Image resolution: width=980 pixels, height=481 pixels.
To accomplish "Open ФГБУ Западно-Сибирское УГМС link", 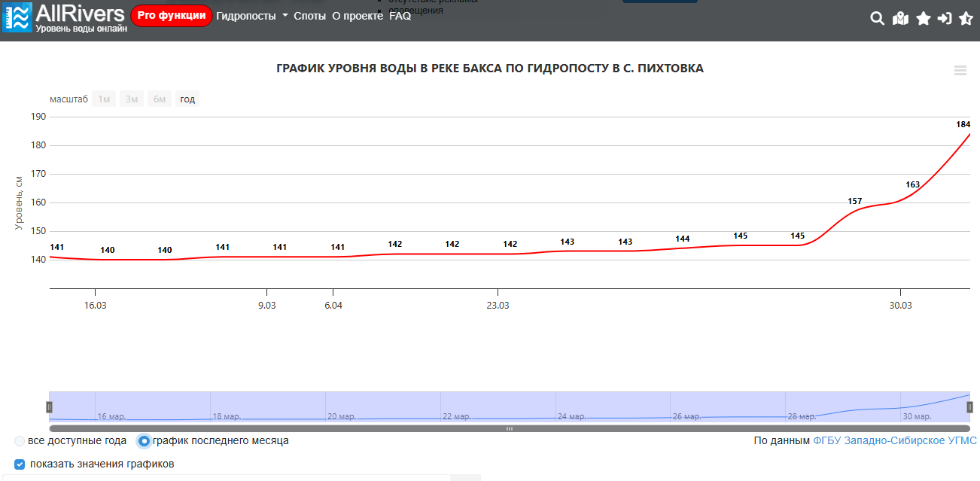I will click(894, 440).
